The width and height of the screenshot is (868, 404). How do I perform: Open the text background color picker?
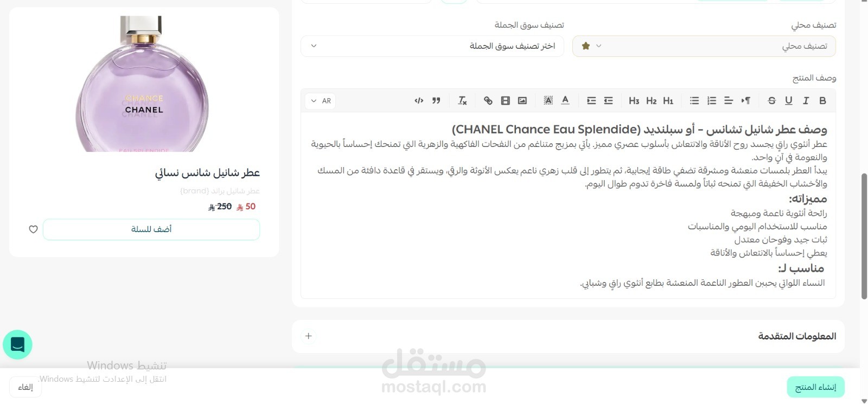pyautogui.click(x=548, y=100)
